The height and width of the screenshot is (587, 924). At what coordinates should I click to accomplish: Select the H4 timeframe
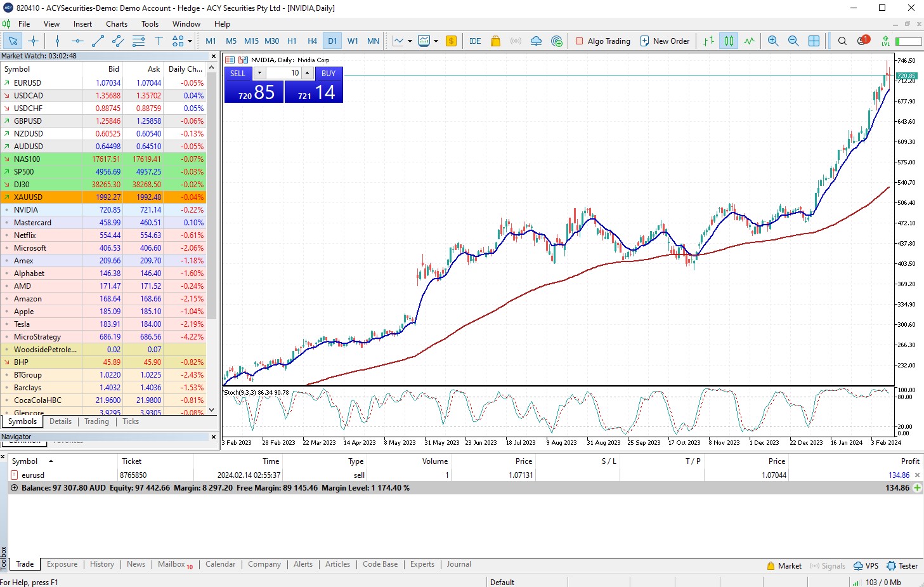pyautogui.click(x=312, y=41)
